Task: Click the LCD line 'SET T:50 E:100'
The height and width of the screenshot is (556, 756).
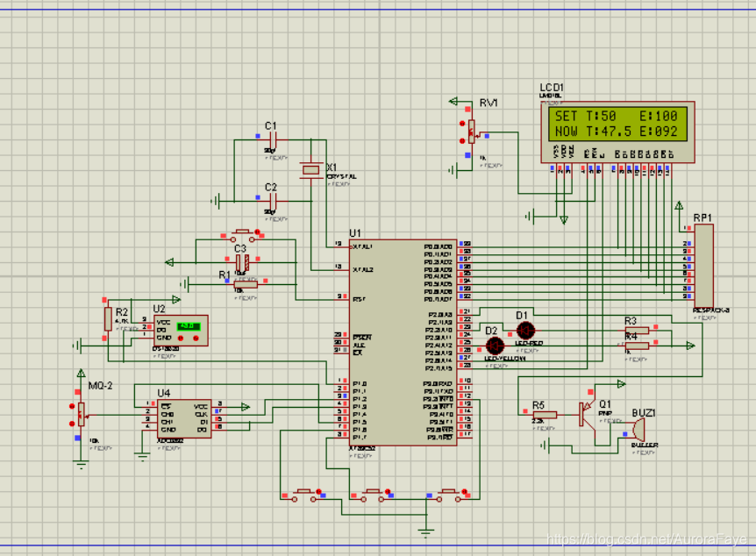Action: click(x=617, y=117)
